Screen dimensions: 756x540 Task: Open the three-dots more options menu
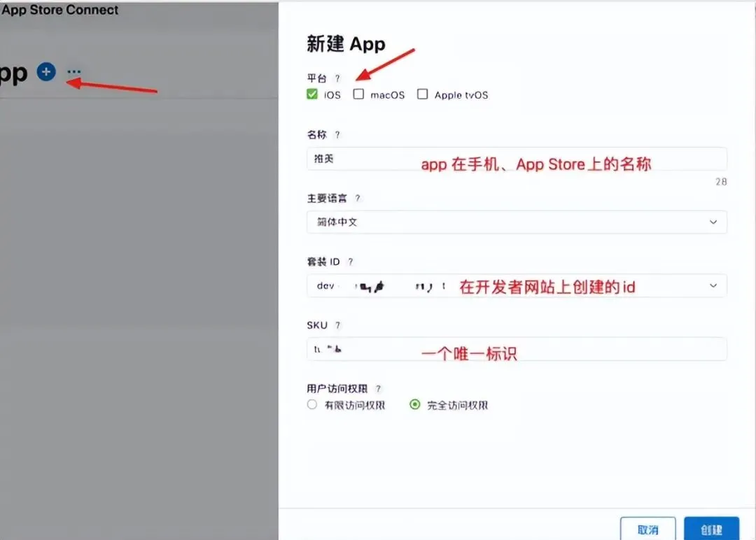(73, 72)
